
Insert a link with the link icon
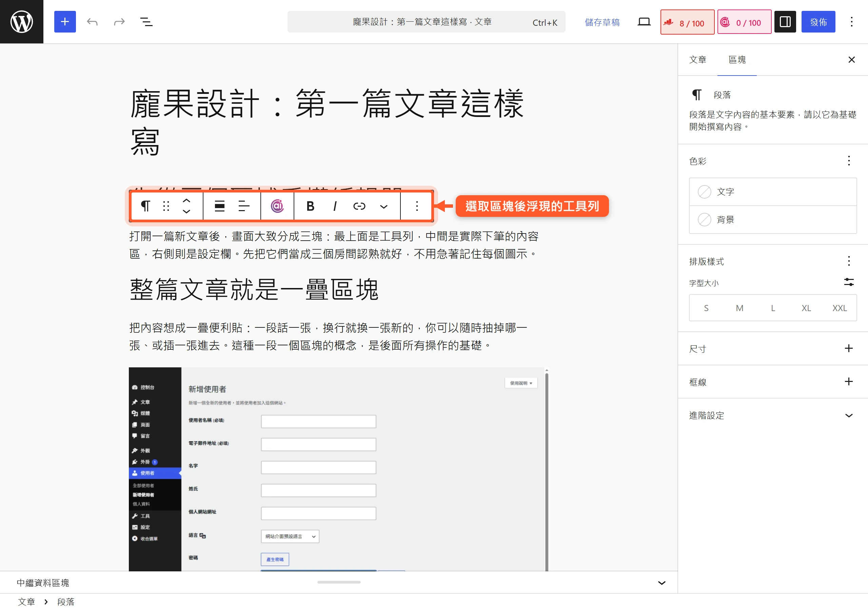(359, 206)
